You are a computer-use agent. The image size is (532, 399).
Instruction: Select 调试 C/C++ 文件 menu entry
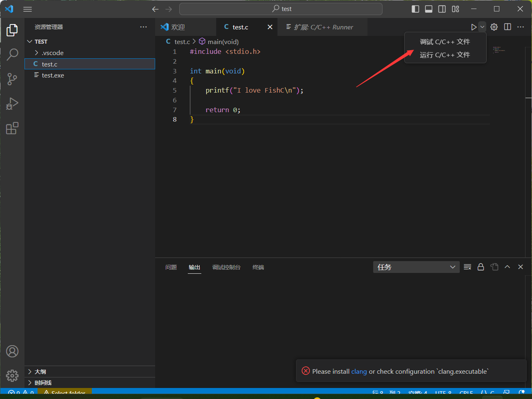(445, 42)
